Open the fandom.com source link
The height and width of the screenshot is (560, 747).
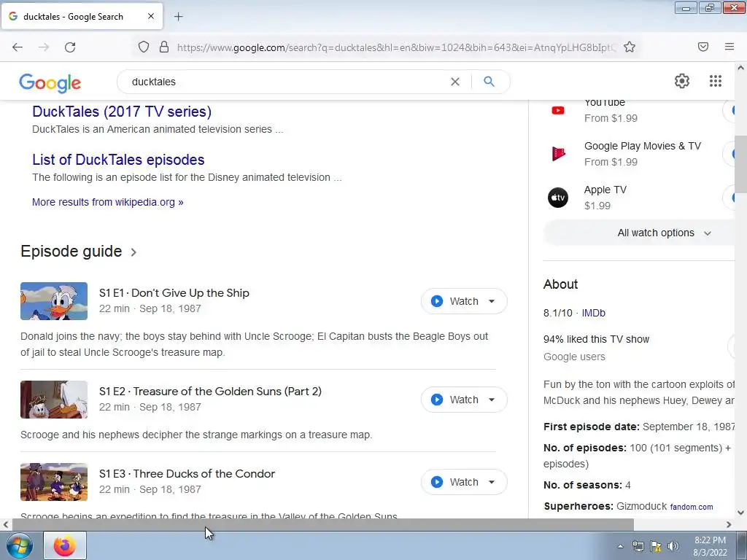pyautogui.click(x=692, y=507)
